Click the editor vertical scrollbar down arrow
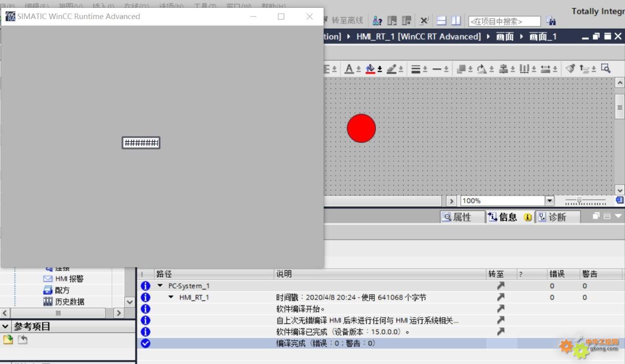The image size is (625, 364). (620, 190)
